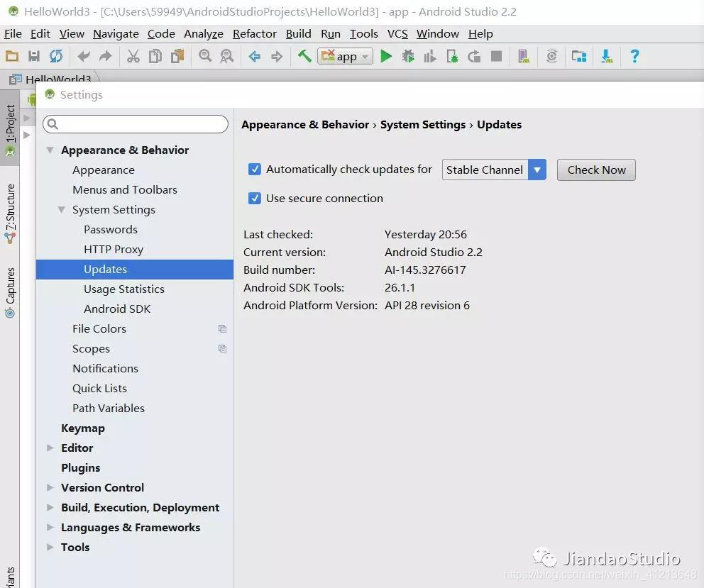Select Plugins in settings tree
This screenshot has width=704, height=588.
[81, 467]
